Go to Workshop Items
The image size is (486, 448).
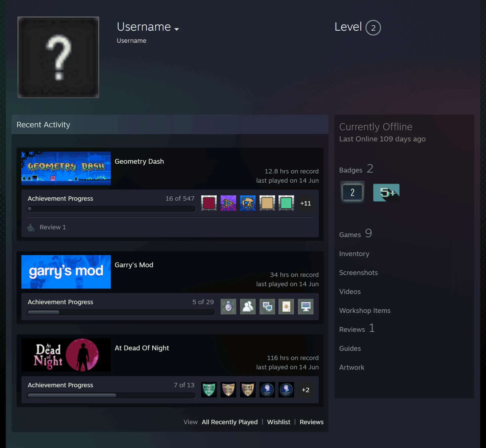(x=365, y=311)
